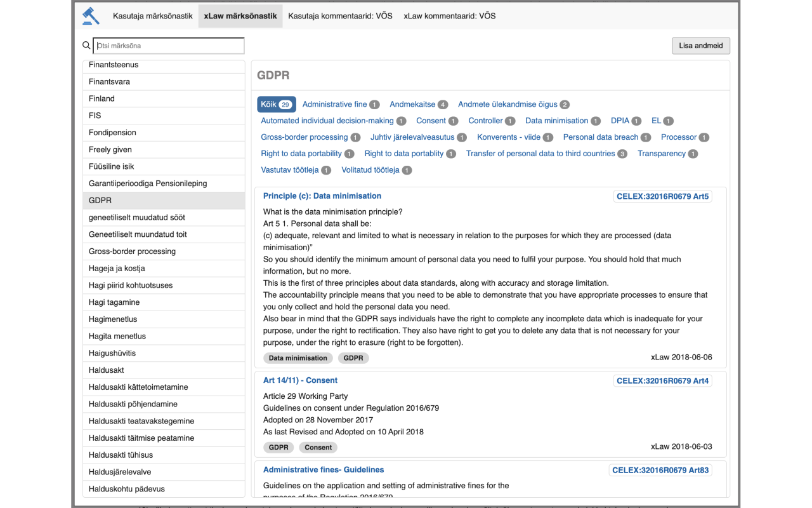Filter by DPIA tag

(626, 121)
